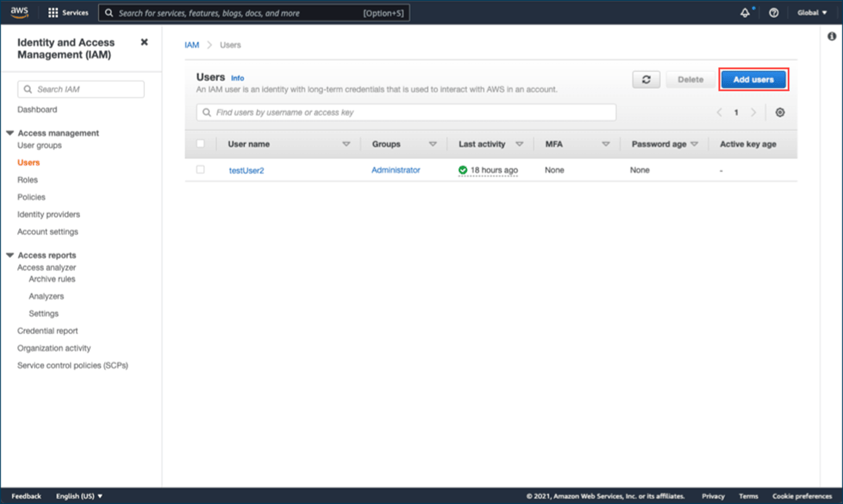This screenshot has height=504, width=843.
Task: Go to next page arrow
Action: pyautogui.click(x=753, y=113)
